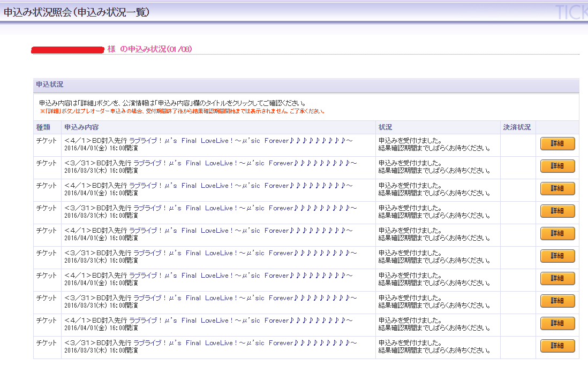Open 詳細 for the second 3/31 application row

click(x=557, y=211)
